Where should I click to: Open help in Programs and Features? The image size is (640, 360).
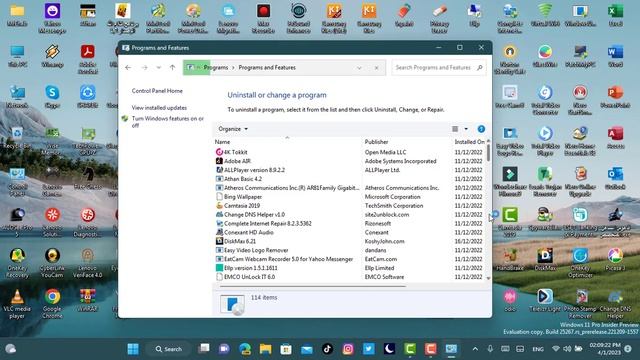481,129
